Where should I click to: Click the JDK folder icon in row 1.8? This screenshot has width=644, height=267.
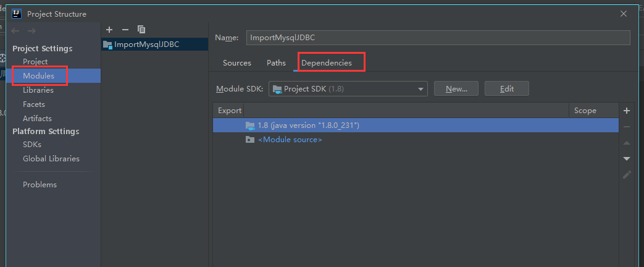[x=250, y=125]
